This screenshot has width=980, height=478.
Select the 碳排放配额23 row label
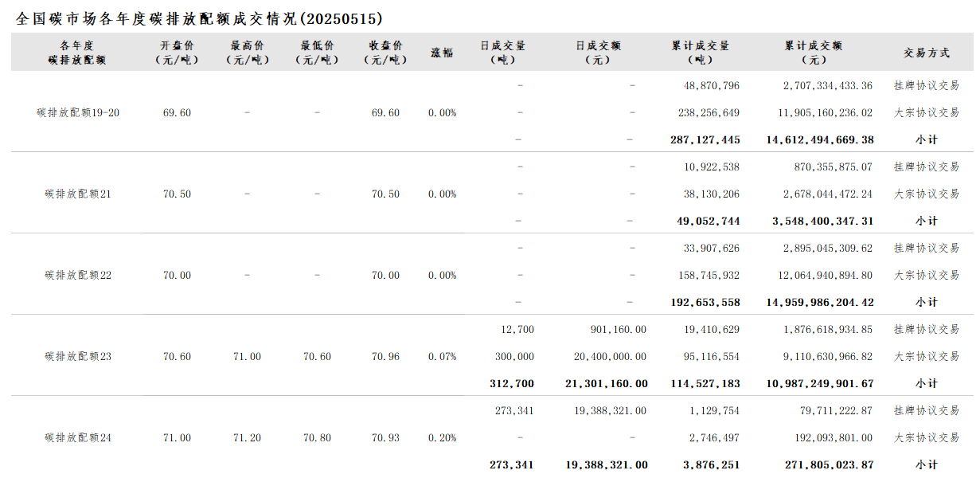78,357
